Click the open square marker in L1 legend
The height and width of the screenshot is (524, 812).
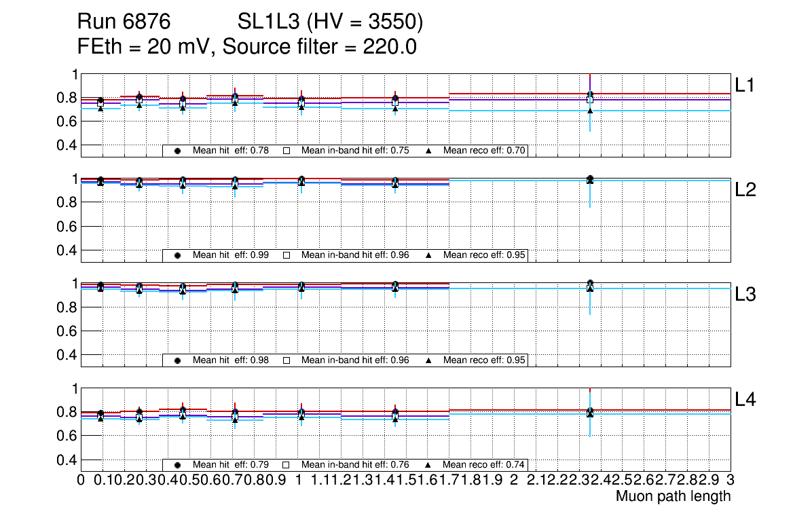[287, 151]
